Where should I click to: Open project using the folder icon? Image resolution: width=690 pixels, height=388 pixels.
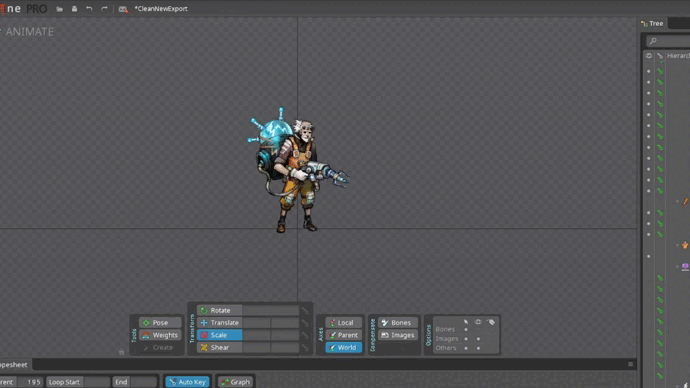click(59, 9)
